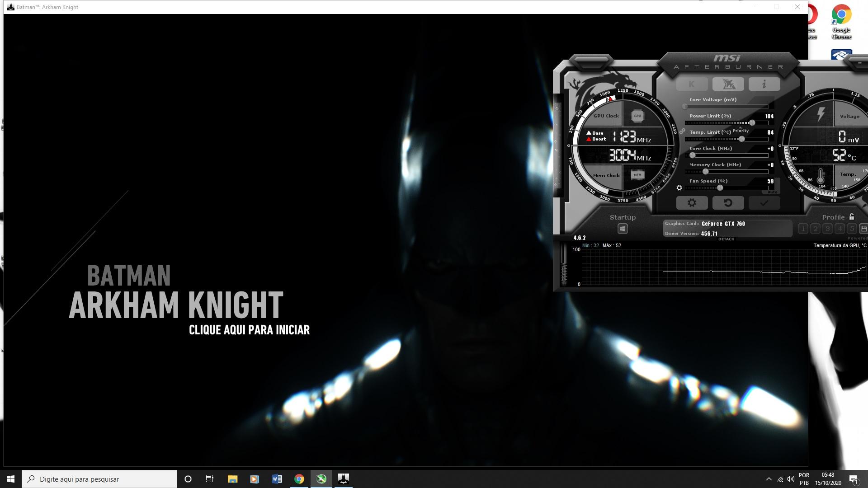Open the Windows Start menu
Image resolution: width=868 pixels, height=488 pixels.
11,479
